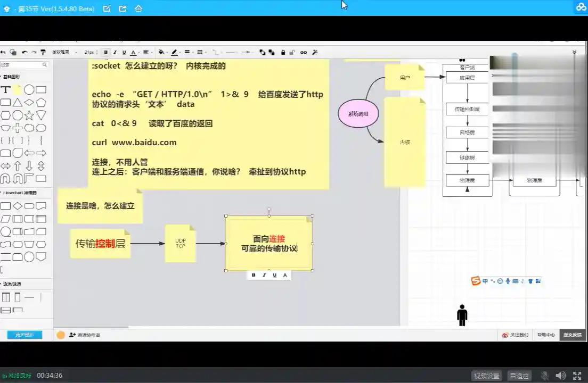Click the undo arrow in the toolbar
The height and width of the screenshot is (383, 588).
tap(24, 53)
